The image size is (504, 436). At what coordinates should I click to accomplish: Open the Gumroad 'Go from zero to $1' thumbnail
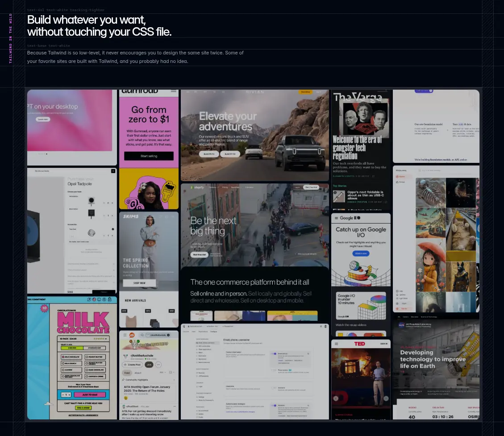[149, 149]
